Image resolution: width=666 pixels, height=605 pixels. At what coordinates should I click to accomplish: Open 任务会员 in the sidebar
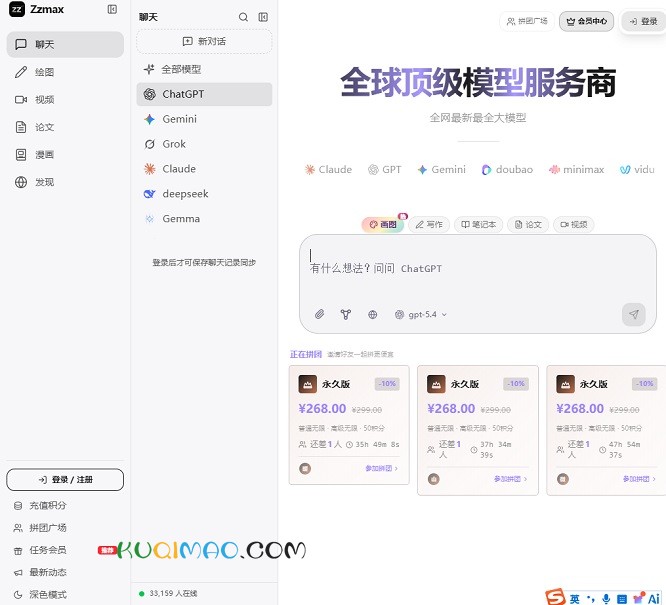41,550
